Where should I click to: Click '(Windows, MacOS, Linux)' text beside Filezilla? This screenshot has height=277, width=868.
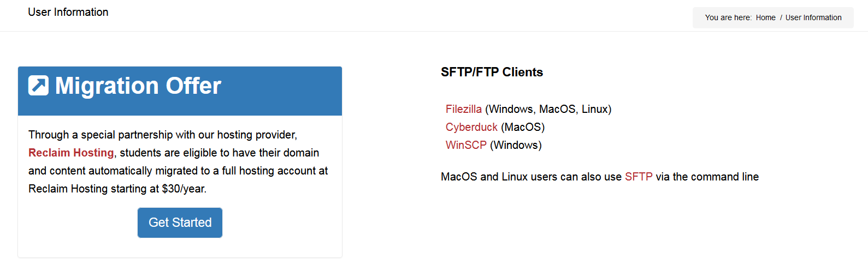(548, 109)
